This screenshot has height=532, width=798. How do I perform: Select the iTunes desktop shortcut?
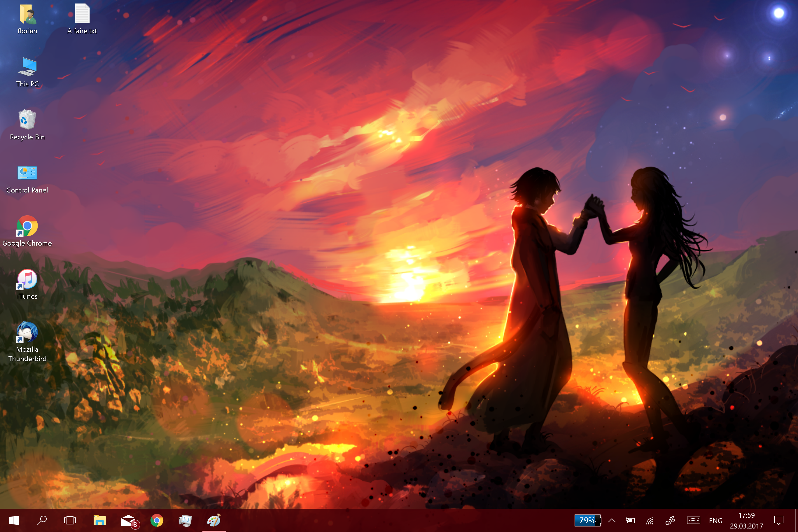27,280
